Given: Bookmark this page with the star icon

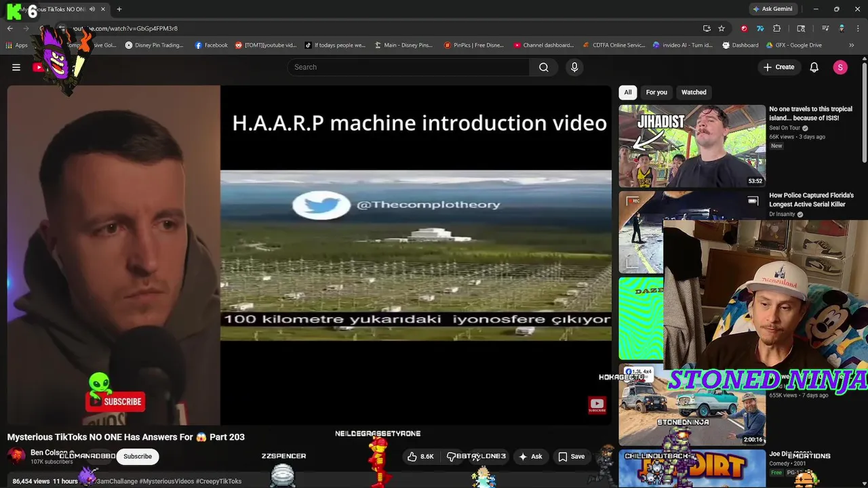Looking at the screenshot, I should coord(722,28).
